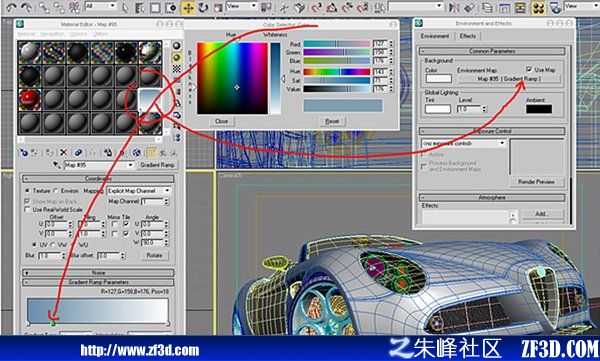Click the sample type sphere icon
This screenshot has width=600, height=361.
(176, 46)
